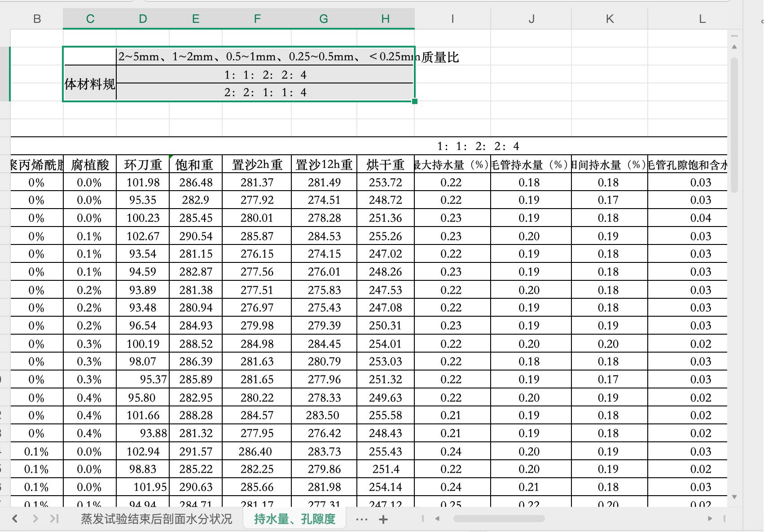Select column B header

click(x=37, y=19)
